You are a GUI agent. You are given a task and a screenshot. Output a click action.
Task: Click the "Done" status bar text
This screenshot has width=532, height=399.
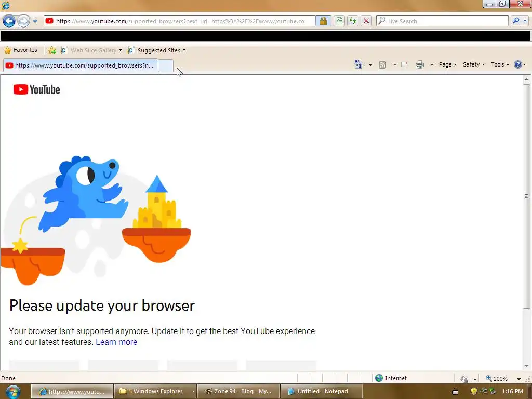(8, 378)
